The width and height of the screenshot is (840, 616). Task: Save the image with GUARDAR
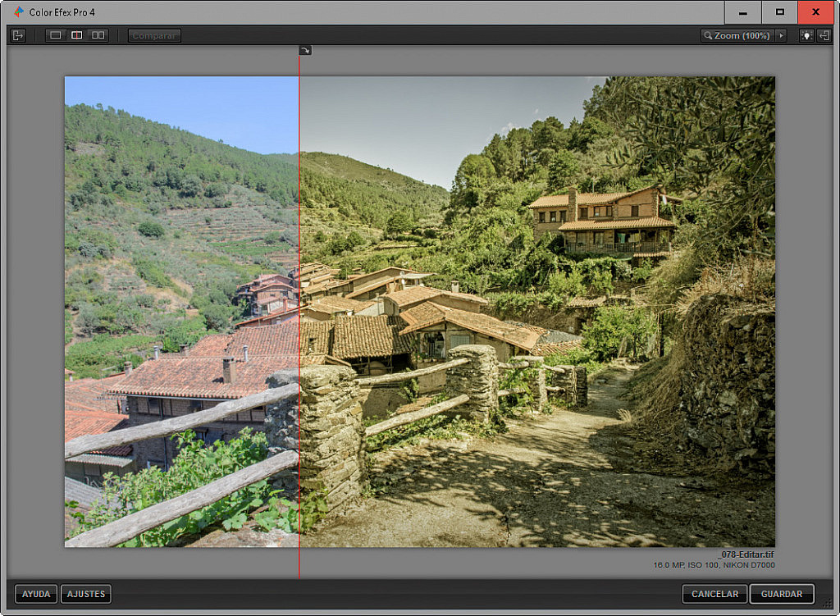click(x=781, y=594)
